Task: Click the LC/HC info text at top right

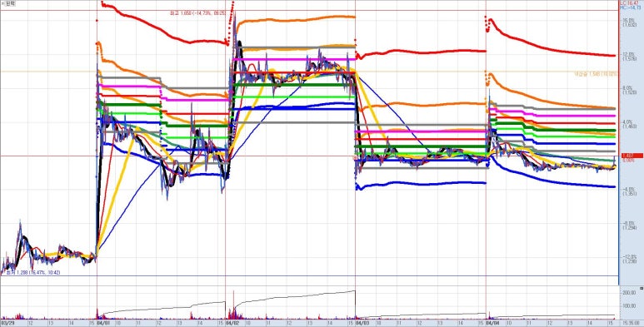Action: 632,5
